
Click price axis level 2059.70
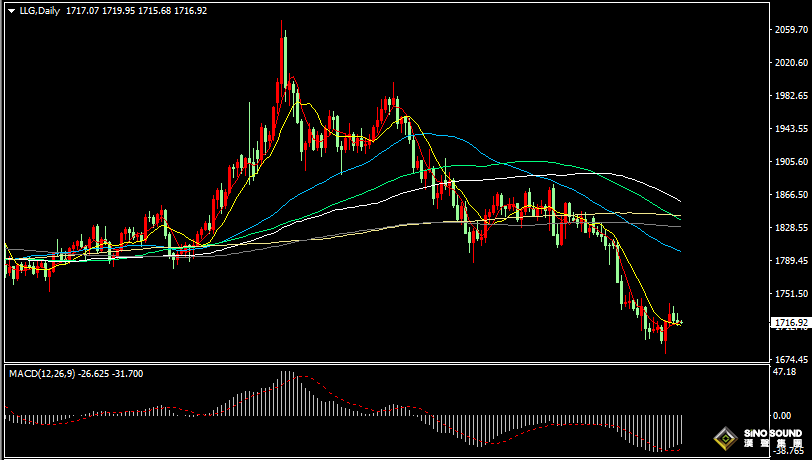pyautogui.click(x=791, y=30)
